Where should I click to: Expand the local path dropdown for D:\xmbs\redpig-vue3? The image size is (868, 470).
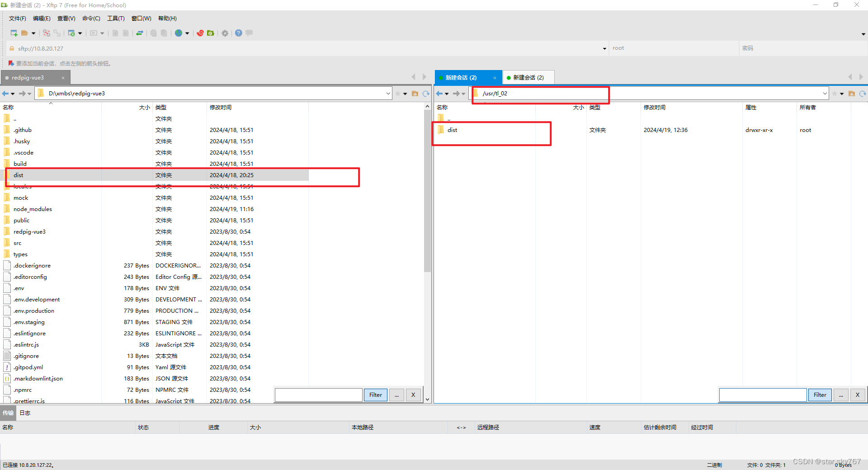click(x=388, y=94)
